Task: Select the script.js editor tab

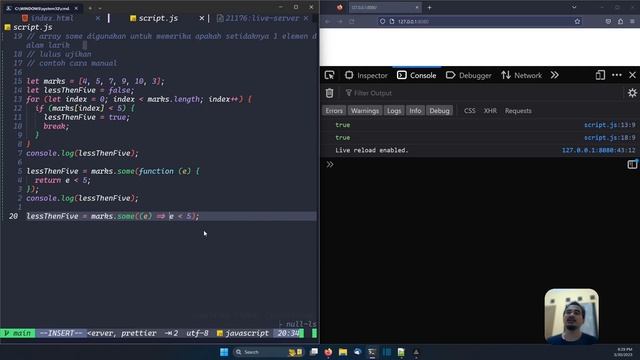Action: 154,18
